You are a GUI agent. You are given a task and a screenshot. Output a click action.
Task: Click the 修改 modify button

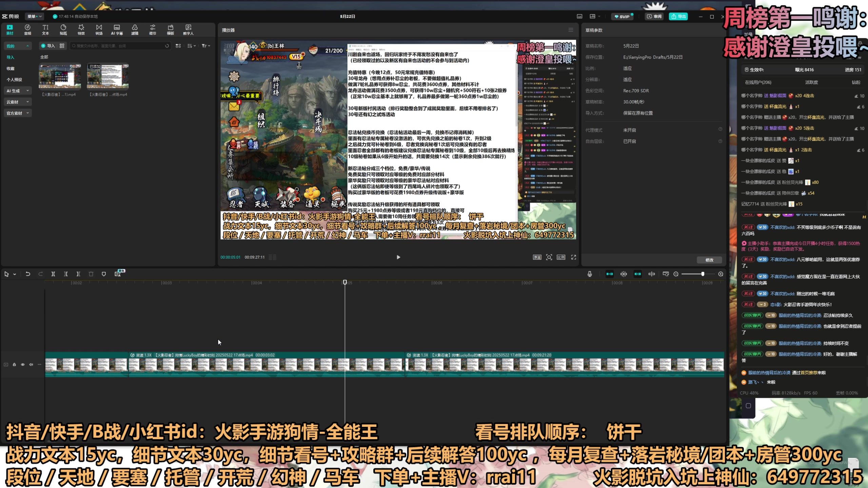(x=709, y=260)
